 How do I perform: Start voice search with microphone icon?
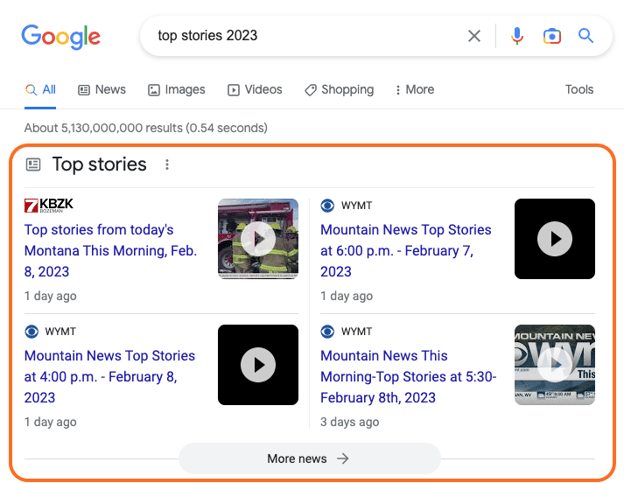click(516, 36)
